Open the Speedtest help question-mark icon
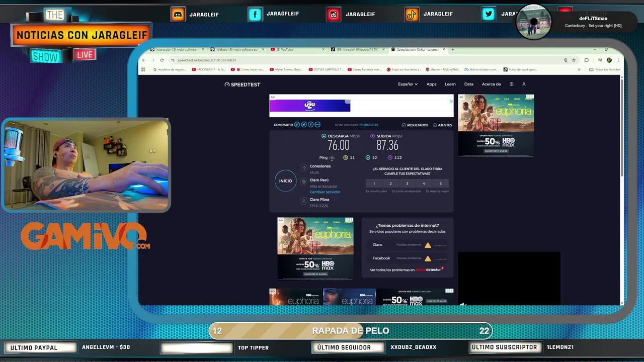Viewport: 644px width, 362px height. click(x=512, y=84)
